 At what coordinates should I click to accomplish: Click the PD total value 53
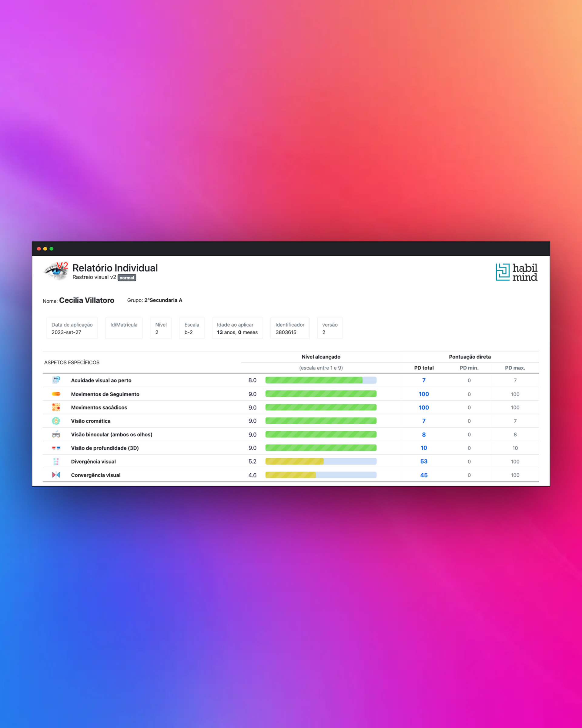click(424, 461)
